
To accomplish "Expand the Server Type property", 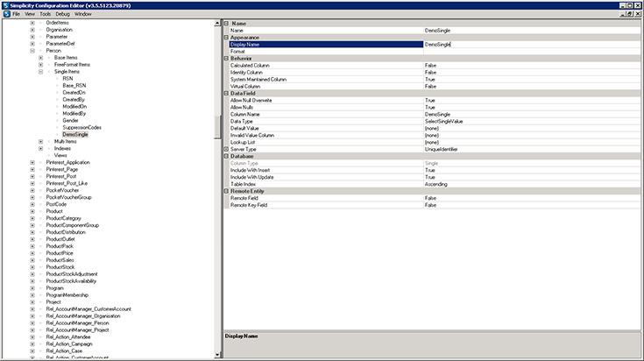I will click(226, 149).
